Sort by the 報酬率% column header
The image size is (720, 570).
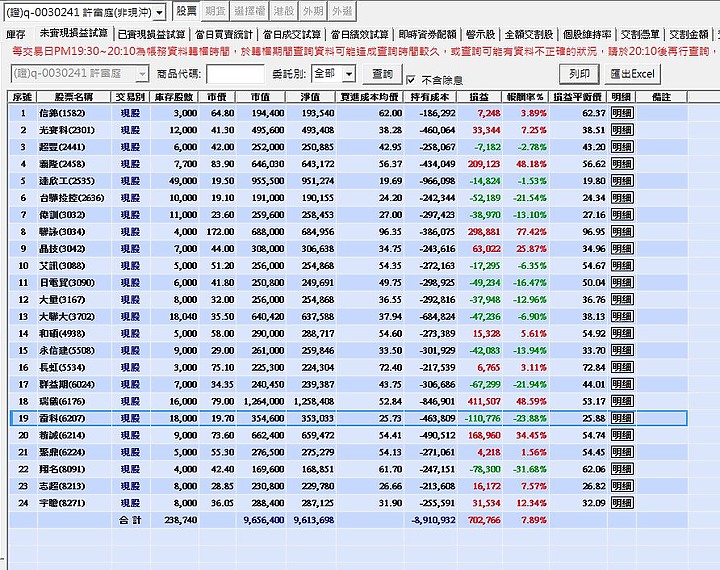(x=525, y=97)
